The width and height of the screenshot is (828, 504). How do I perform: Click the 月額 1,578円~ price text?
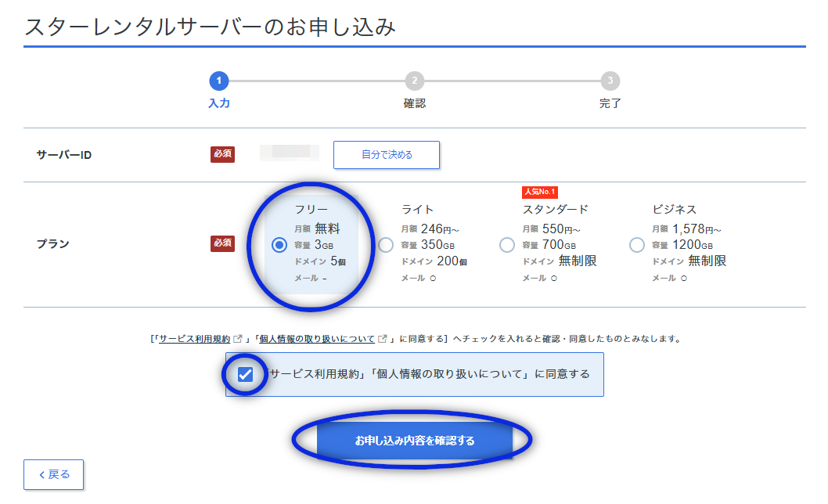pos(686,229)
